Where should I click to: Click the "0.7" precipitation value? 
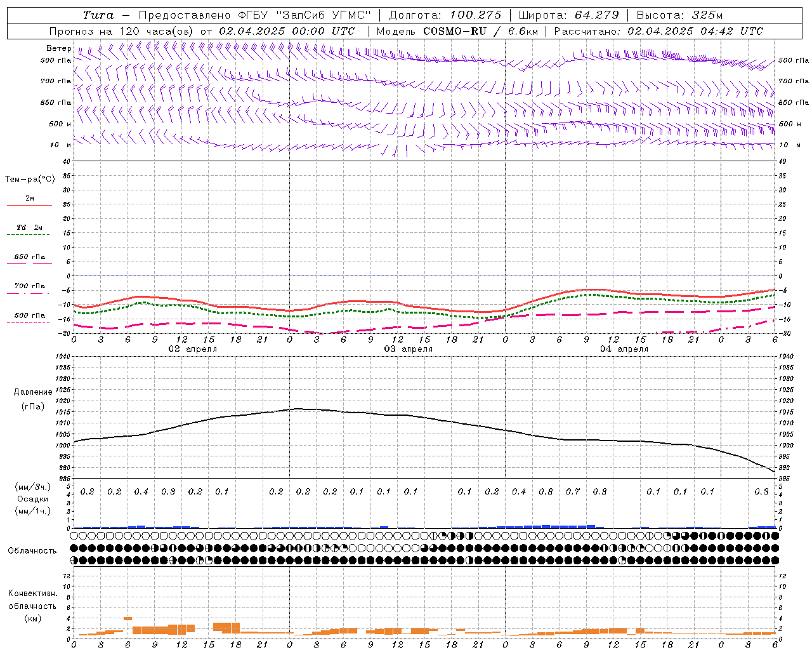point(573,491)
